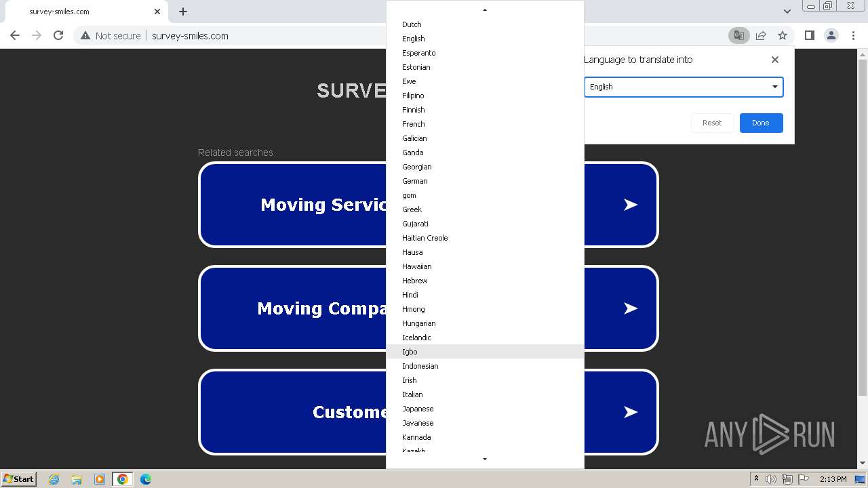
Task: Pick Hmong from the list
Action: click(485, 309)
